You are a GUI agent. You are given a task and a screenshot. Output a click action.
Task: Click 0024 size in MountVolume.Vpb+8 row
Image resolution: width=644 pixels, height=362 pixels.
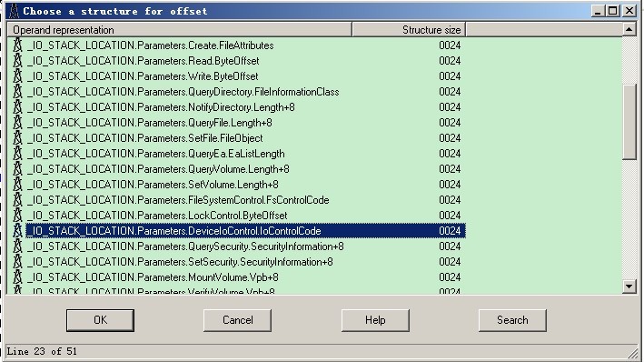(450, 277)
